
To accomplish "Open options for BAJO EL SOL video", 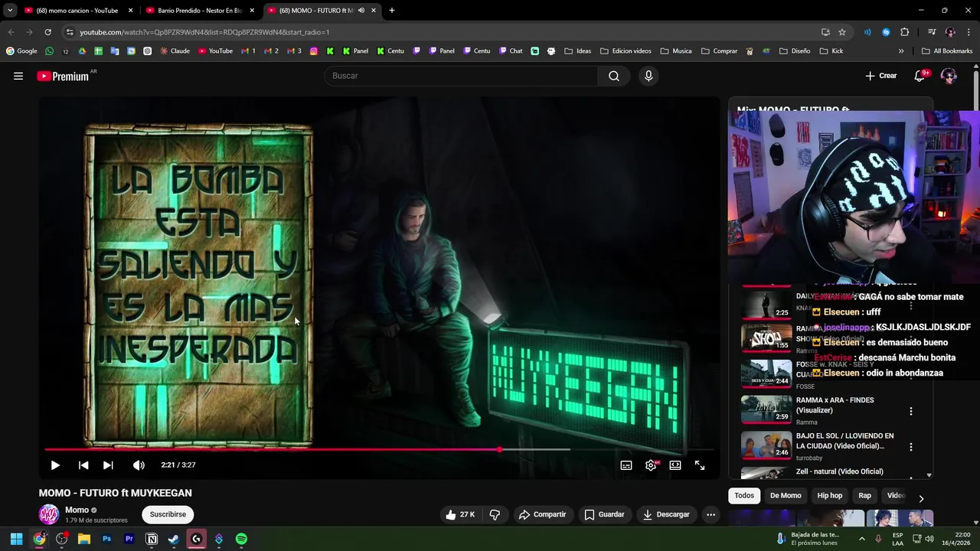I will click(910, 447).
